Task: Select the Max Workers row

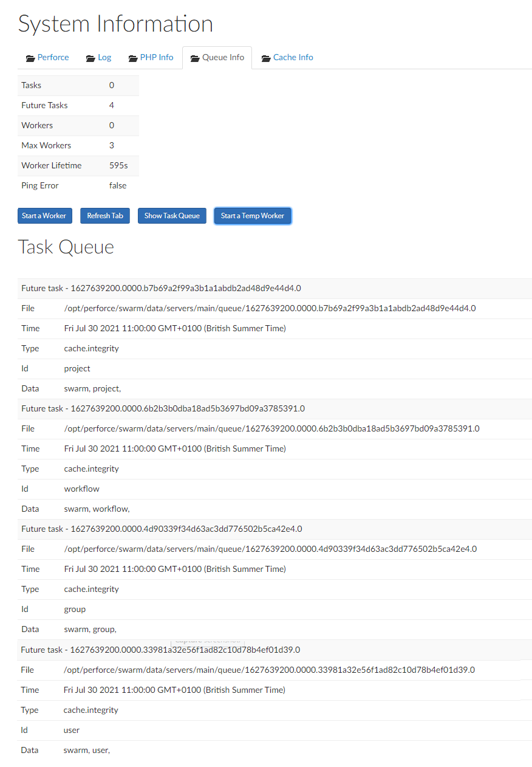Action: (x=78, y=145)
